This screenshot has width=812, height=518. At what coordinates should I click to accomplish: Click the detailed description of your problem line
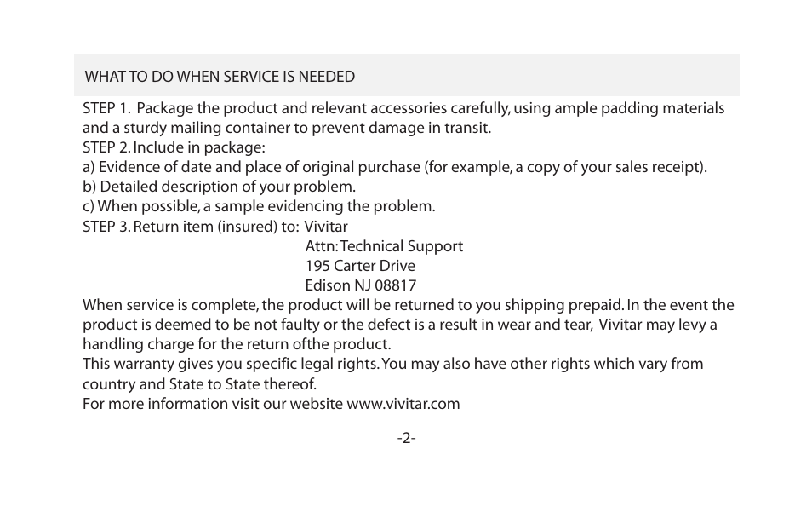[219, 186]
